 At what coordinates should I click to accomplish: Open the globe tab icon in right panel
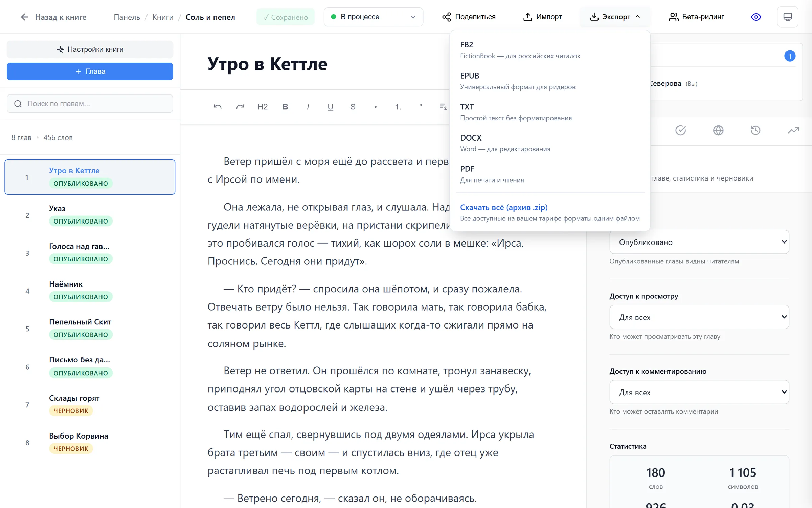pyautogui.click(x=718, y=130)
